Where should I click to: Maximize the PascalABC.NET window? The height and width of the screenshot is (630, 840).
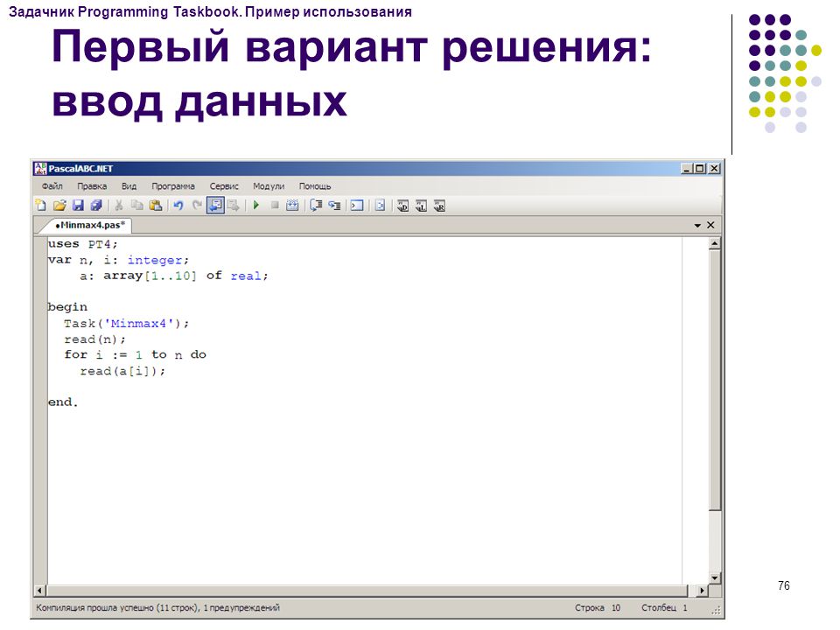click(700, 169)
